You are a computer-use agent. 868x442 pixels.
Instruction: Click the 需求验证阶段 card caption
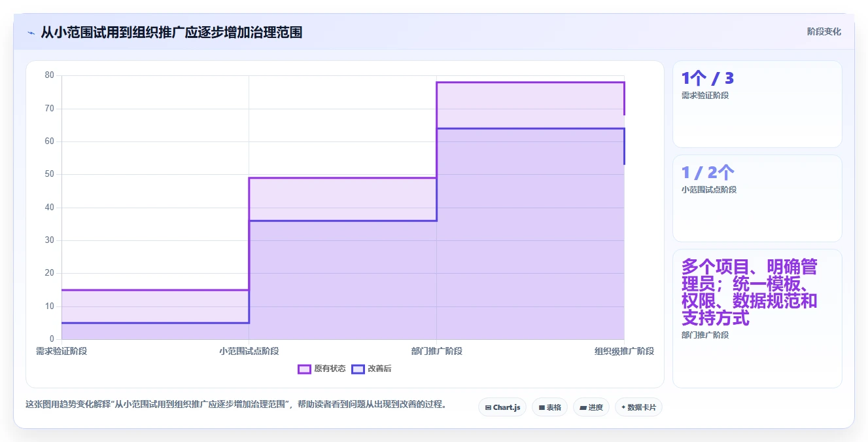pos(705,96)
